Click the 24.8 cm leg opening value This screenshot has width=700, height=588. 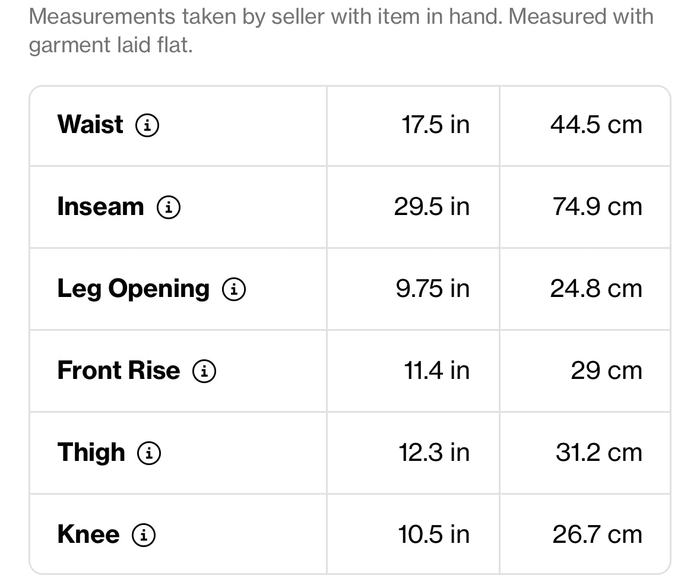point(597,289)
